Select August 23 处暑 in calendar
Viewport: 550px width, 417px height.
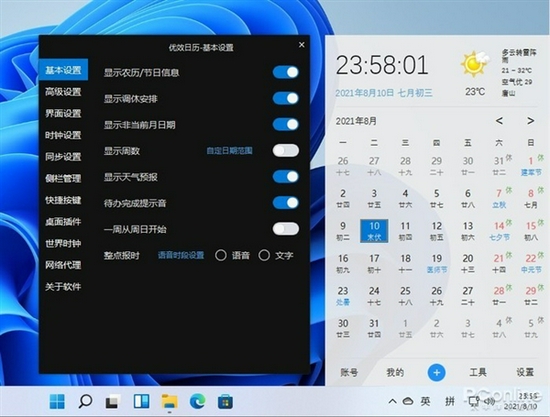click(x=343, y=296)
